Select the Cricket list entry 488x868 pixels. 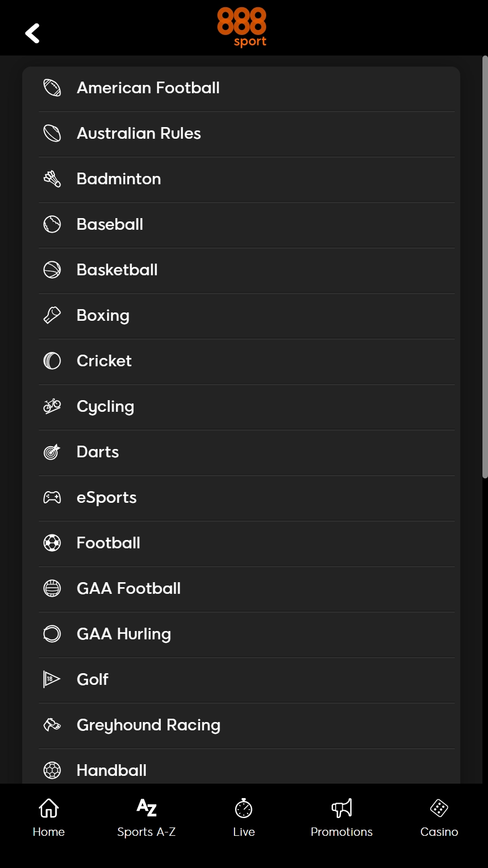click(104, 361)
